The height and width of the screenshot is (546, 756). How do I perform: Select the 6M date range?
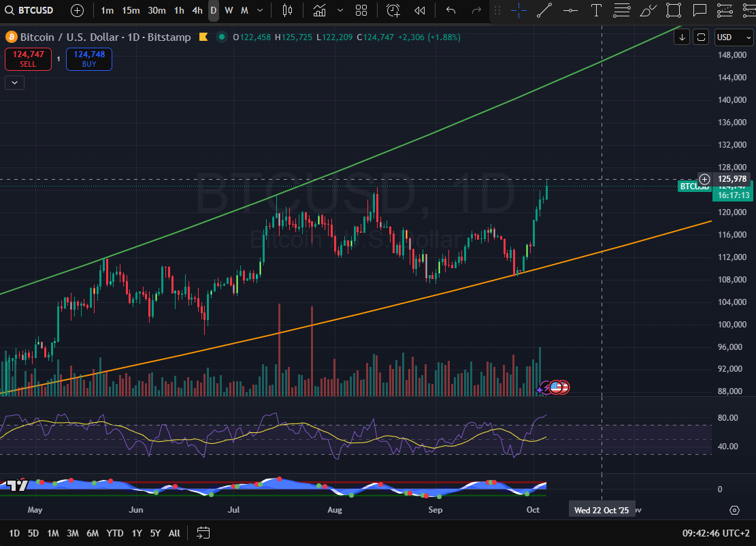(x=93, y=533)
